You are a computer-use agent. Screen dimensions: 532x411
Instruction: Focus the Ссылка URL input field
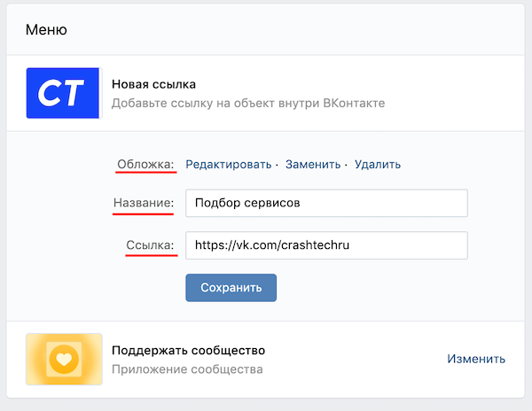click(x=326, y=245)
